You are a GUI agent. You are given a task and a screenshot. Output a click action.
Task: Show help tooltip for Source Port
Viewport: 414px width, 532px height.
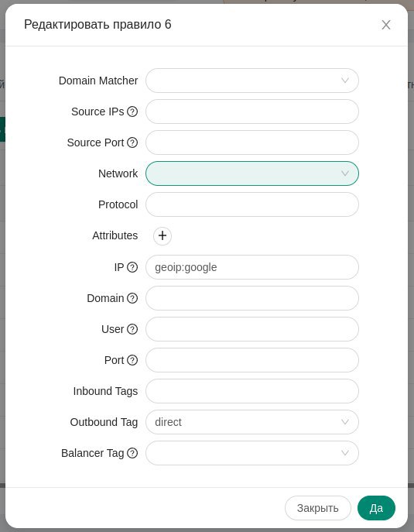click(x=132, y=142)
